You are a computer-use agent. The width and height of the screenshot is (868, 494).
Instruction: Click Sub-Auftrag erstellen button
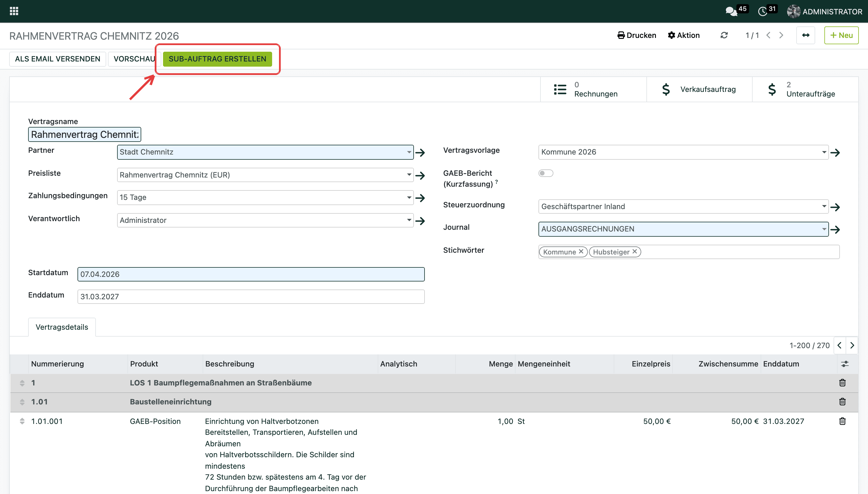click(217, 59)
